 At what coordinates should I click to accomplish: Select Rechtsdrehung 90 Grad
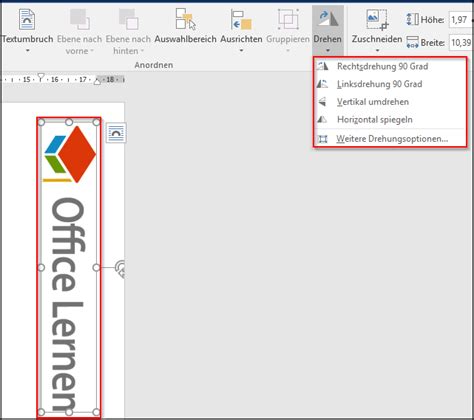(x=390, y=66)
